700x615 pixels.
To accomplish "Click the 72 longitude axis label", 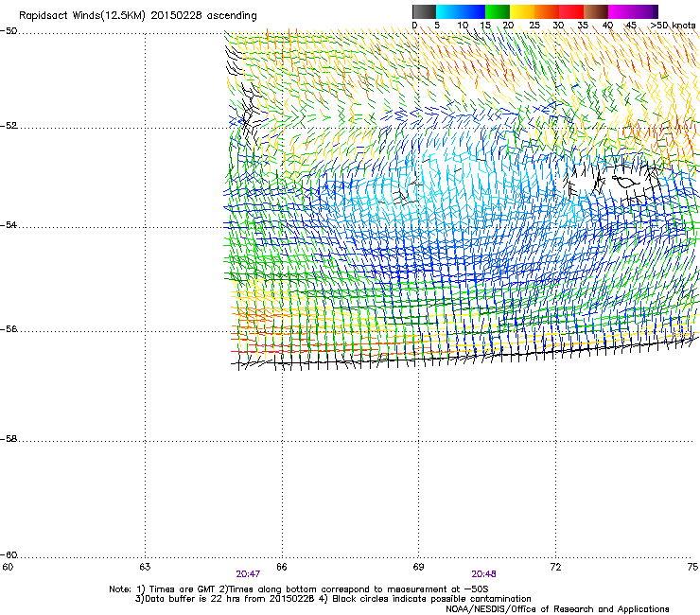I will click(x=555, y=567).
